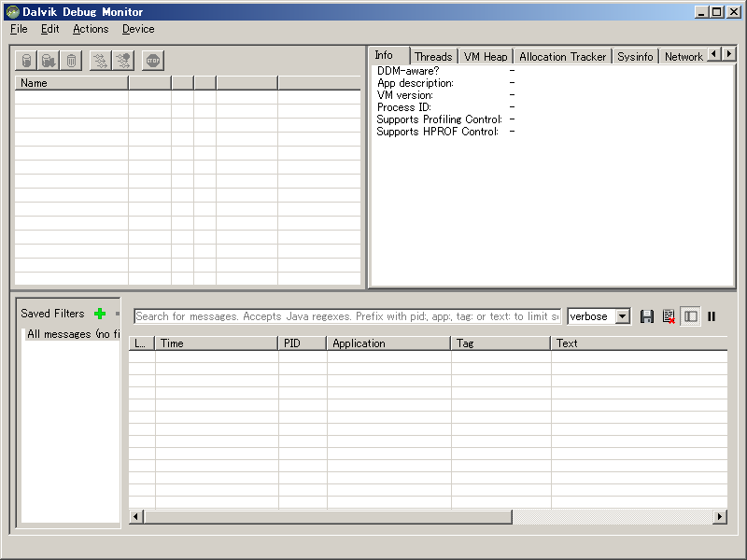Click the Supports Profiling Control: label
The width and height of the screenshot is (747, 560).
439,119
